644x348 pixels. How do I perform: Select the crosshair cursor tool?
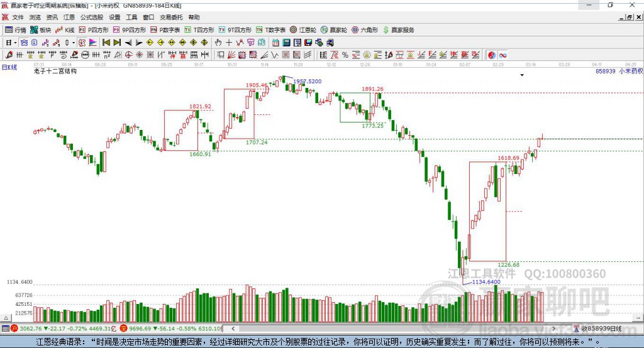click(x=229, y=43)
